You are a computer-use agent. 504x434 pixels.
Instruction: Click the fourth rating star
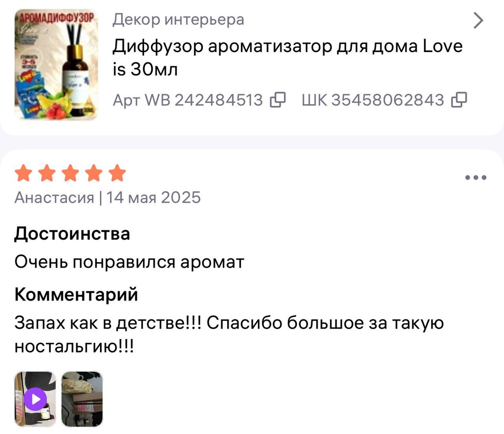point(94,173)
